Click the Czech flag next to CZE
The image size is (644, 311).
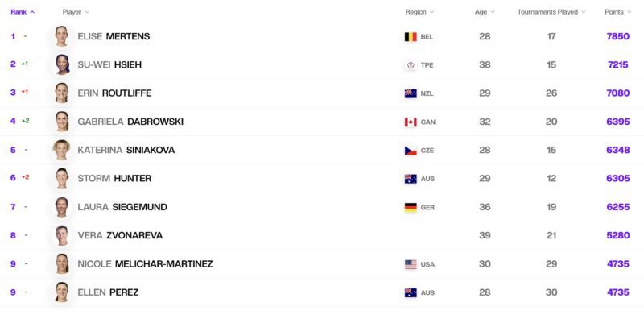tap(411, 151)
